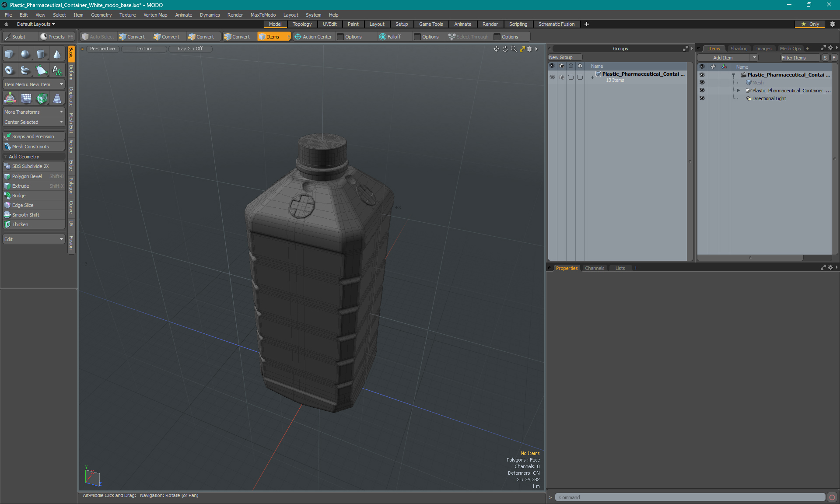Click the Polygon Bevel tool
840x504 pixels.
click(x=27, y=176)
